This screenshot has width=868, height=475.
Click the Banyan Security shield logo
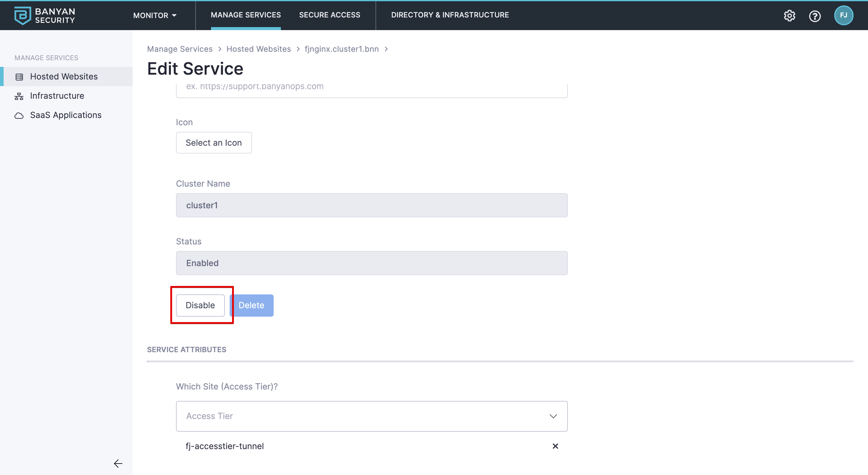[22, 15]
